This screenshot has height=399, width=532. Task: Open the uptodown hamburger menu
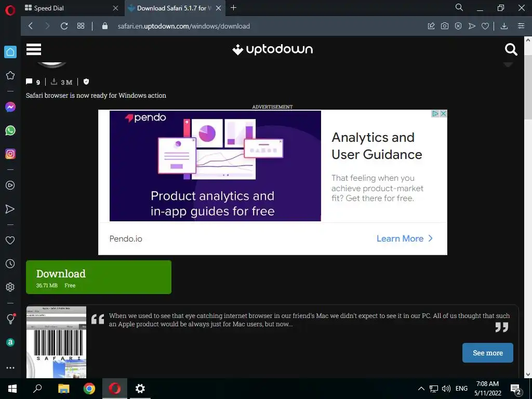pos(34,49)
